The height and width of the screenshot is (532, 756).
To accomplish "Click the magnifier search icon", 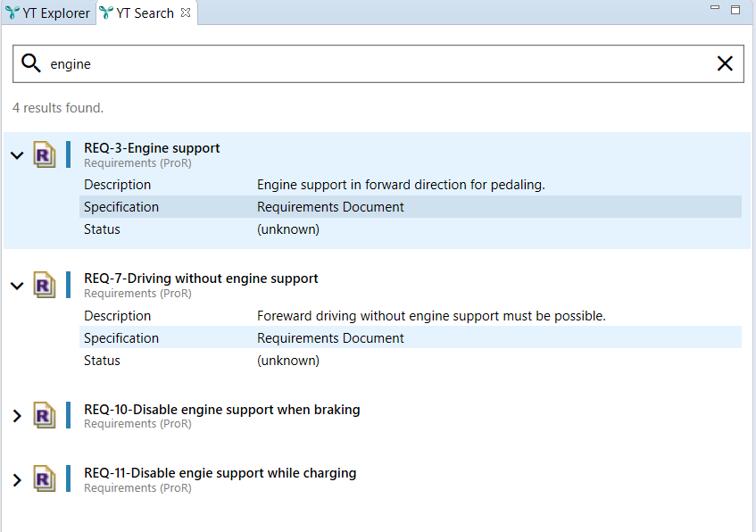I will pyautogui.click(x=31, y=63).
